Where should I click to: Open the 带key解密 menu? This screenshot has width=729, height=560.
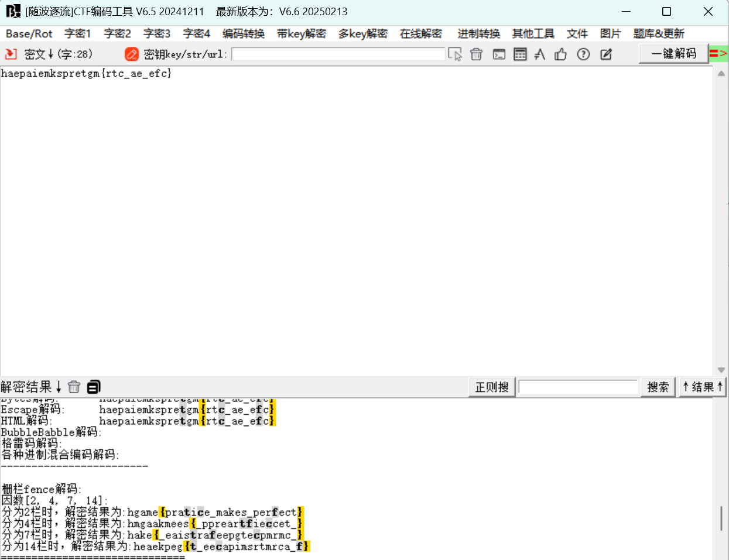coord(301,33)
